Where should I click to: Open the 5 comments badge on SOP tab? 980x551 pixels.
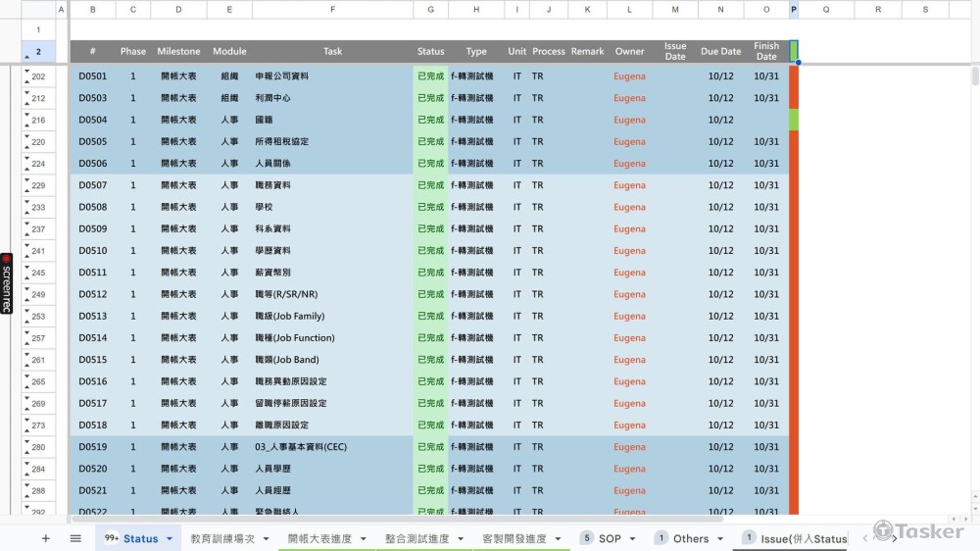click(x=586, y=538)
